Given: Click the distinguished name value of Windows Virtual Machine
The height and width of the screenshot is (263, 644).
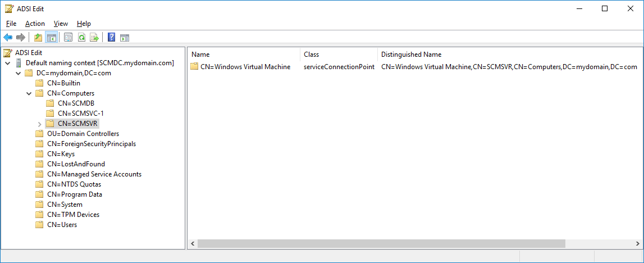Looking at the screenshot, I should pos(509,66).
